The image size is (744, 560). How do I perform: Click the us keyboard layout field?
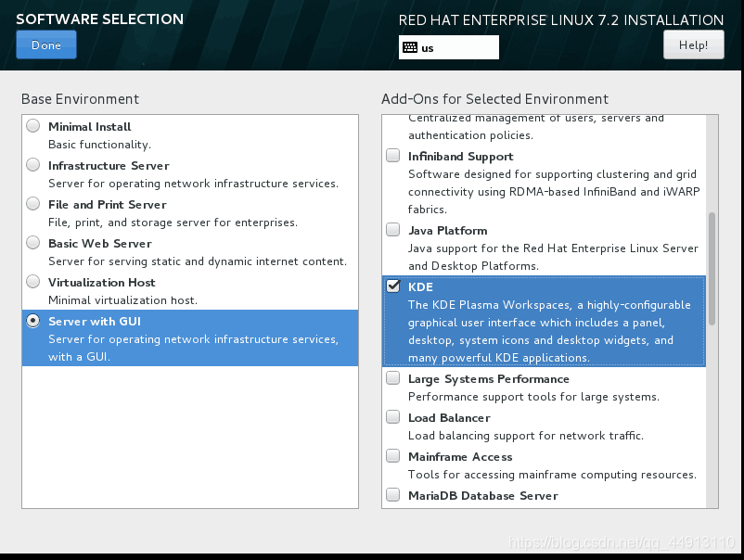point(449,47)
